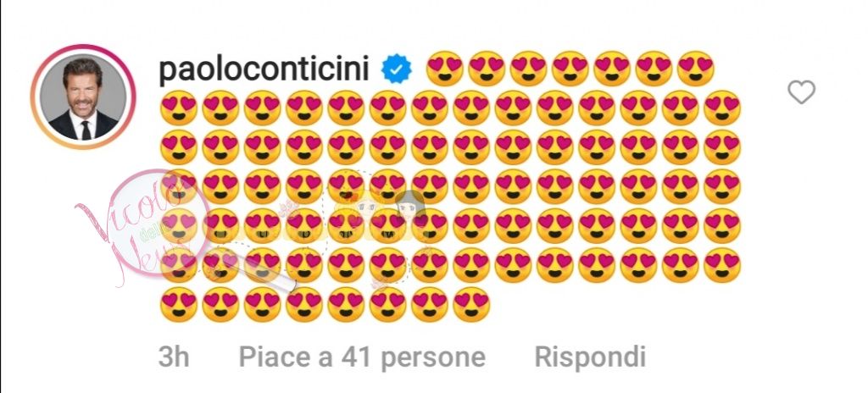The height and width of the screenshot is (393, 868).
Task: Like the comment with the heart icon
Action: tap(802, 91)
